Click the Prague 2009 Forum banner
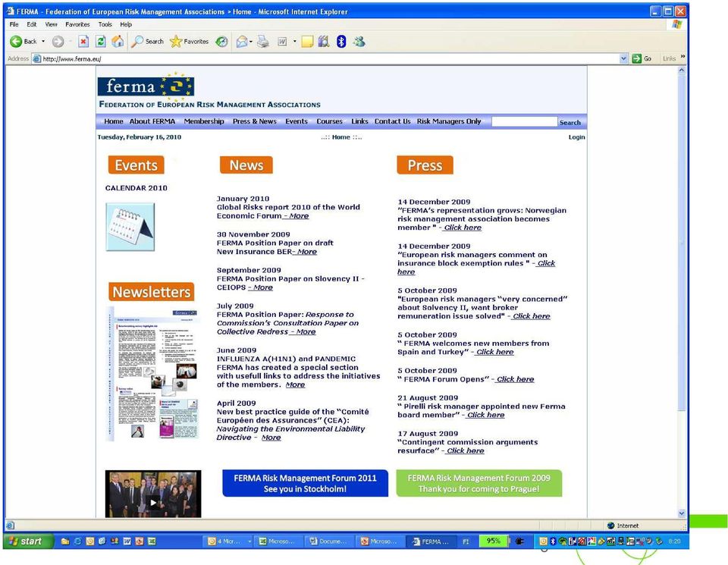This screenshot has height=565, width=728. coord(479,483)
